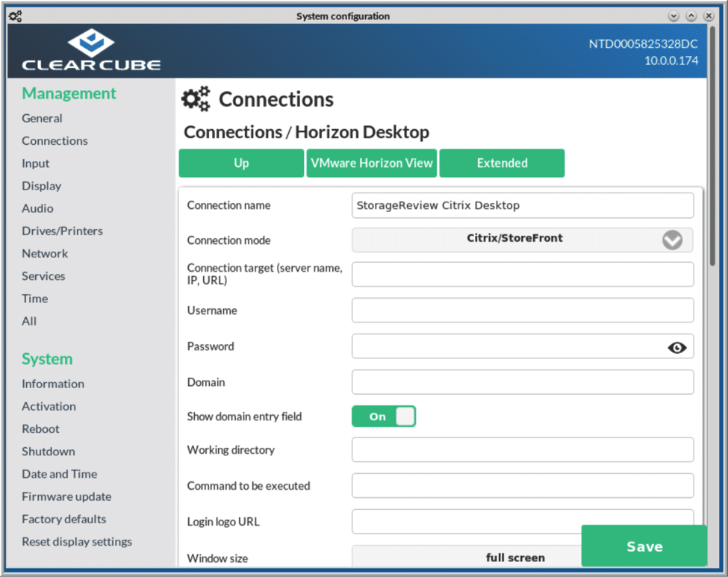Select All in Management list
Screen dimensions: 728x577
[29, 321]
